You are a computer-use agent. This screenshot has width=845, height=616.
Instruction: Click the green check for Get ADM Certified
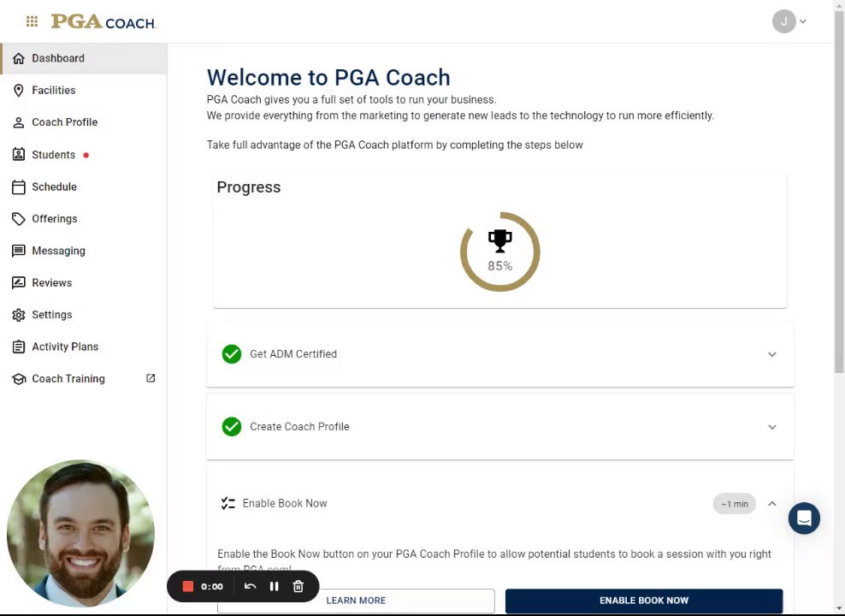pyautogui.click(x=232, y=354)
